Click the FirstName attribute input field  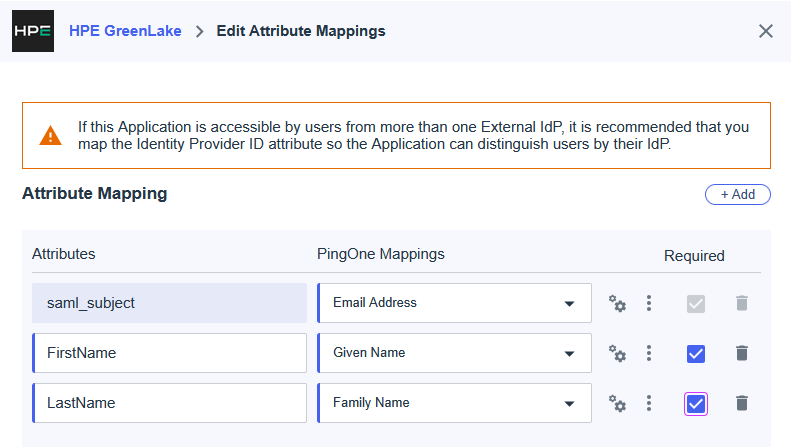click(x=170, y=353)
